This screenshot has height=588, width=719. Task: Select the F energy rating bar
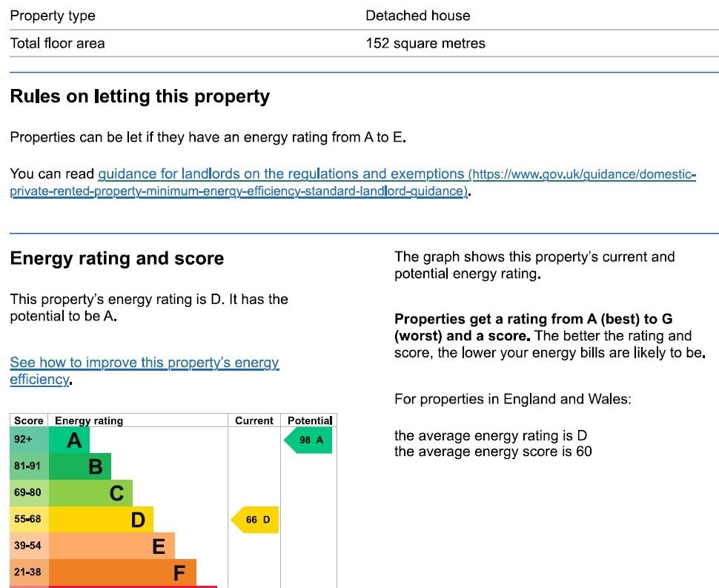click(122, 572)
